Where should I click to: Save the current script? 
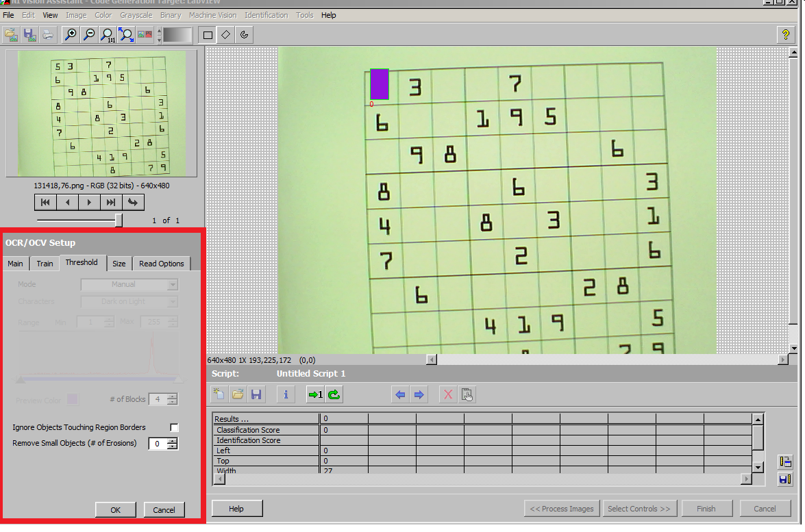(256, 394)
